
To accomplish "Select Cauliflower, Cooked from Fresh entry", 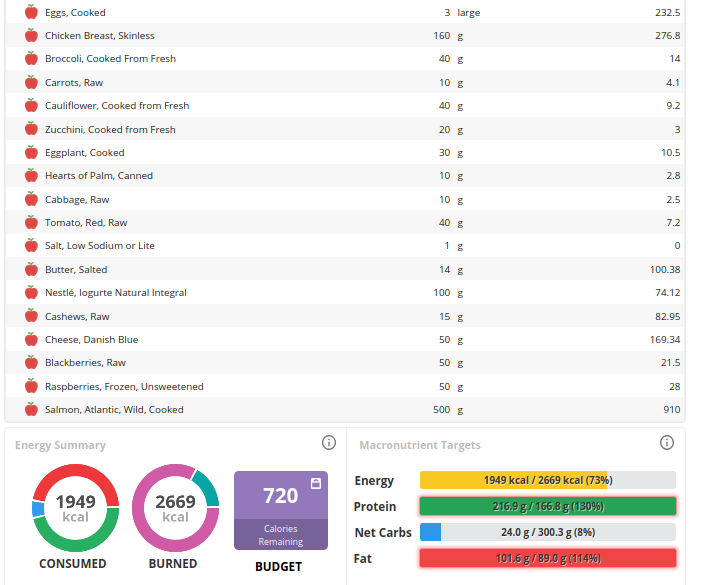I will [x=117, y=105].
